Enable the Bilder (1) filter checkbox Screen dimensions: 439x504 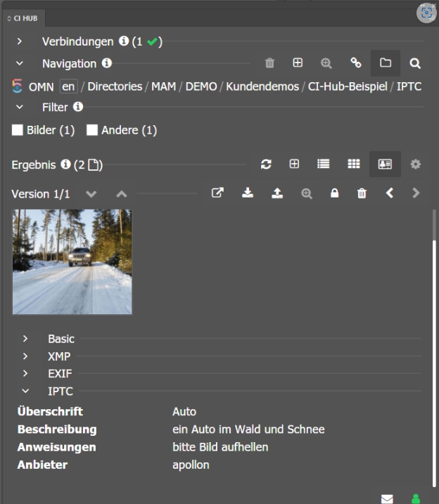(x=18, y=130)
